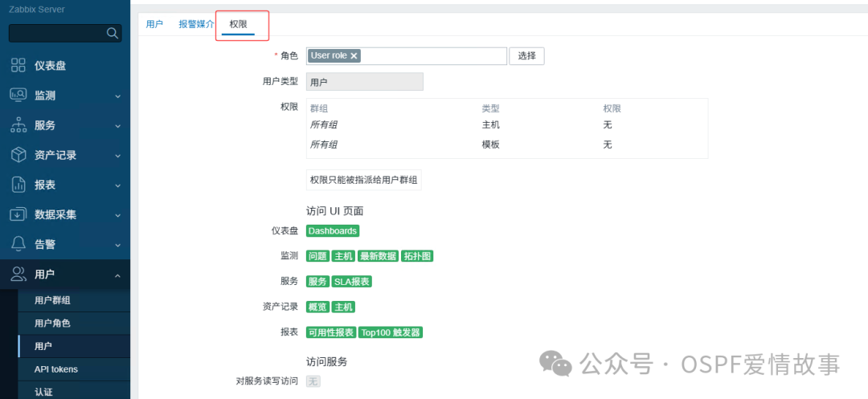
Task: Click the 监测 monitoring icon
Action: coord(18,95)
